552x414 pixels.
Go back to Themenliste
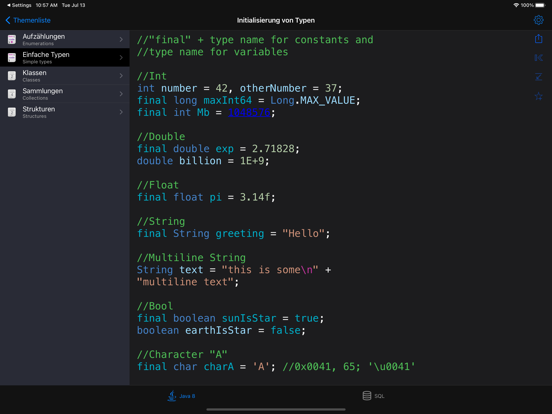point(28,20)
